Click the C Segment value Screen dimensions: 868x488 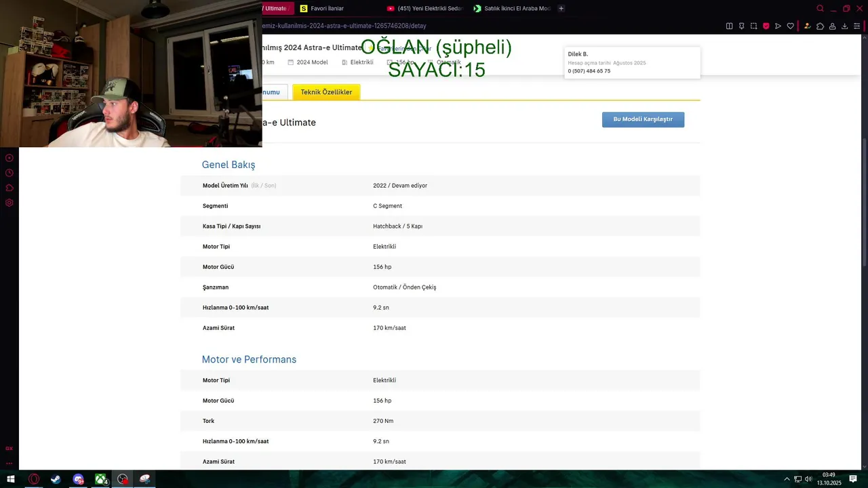(387, 206)
